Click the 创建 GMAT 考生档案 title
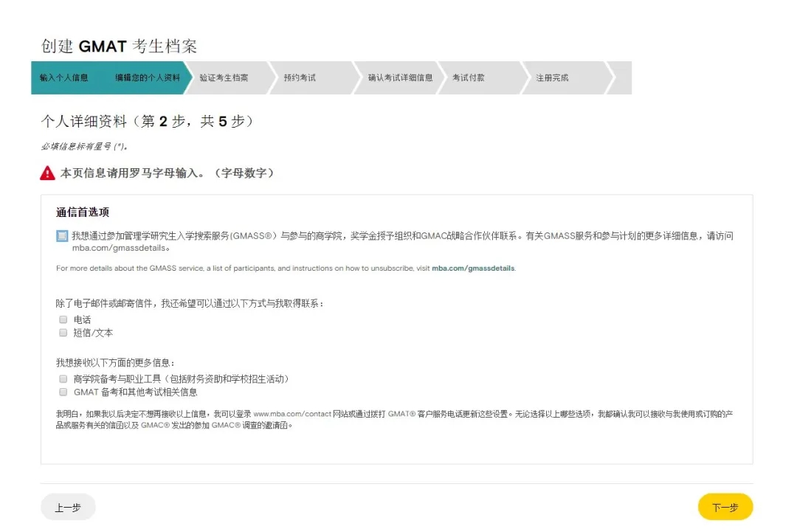797x532 pixels. 119,46
